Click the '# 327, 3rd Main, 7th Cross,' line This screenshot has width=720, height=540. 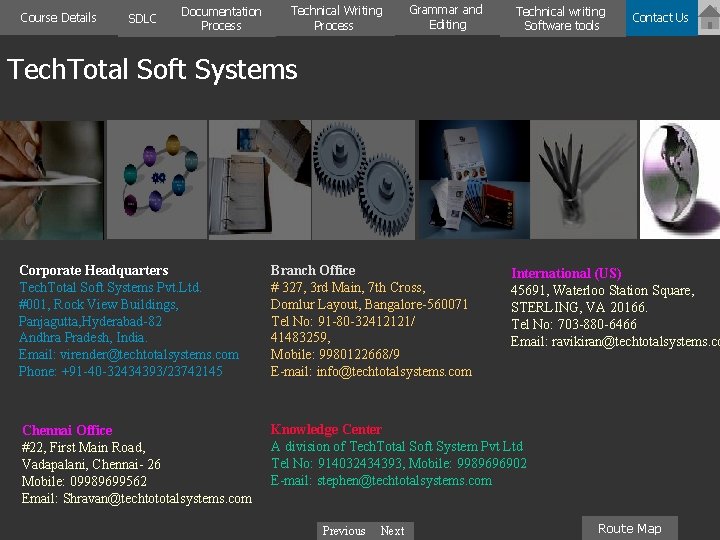(348, 287)
